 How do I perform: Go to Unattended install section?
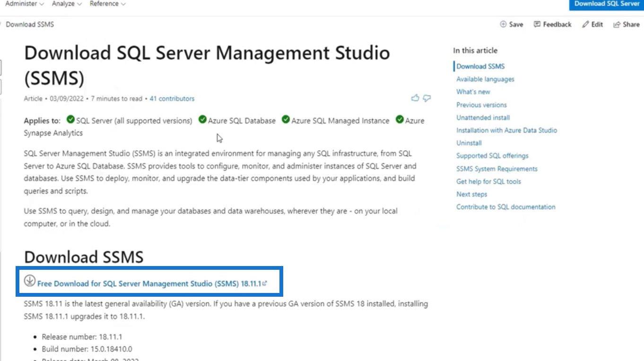coord(483,118)
